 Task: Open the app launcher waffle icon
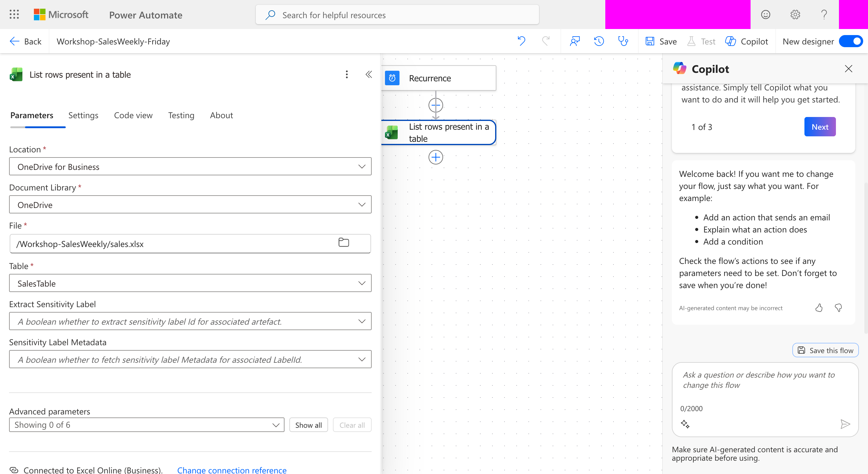[x=14, y=15]
